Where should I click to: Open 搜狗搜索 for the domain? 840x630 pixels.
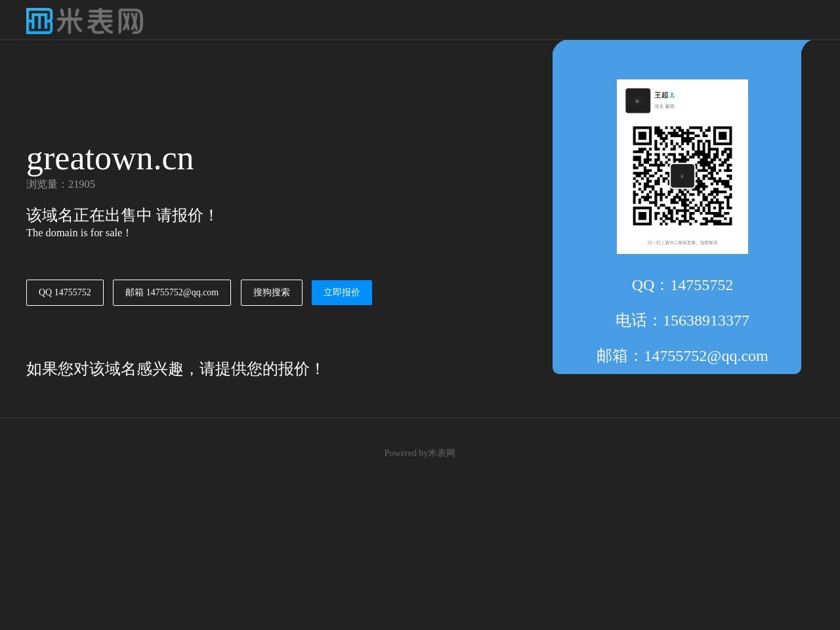coord(271,292)
